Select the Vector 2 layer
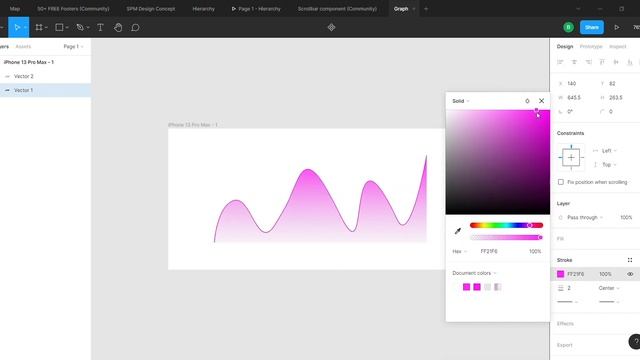Screen dimensions: 640x360 pyautogui.click(x=45, y=76)
